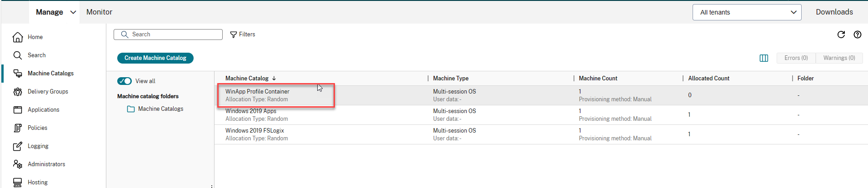
Task: Open the Filters option
Action: tap(243, 35)
